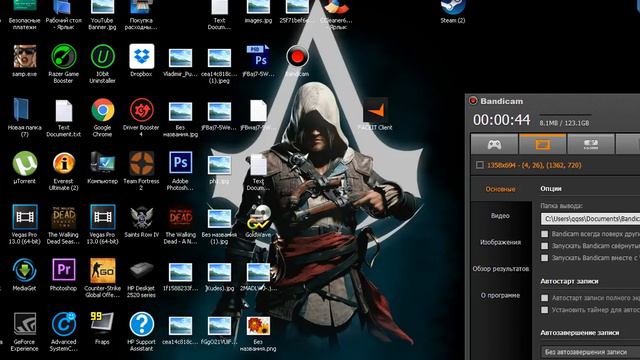Viewport: 640px width, 360px height.
Task: Open the FACEIT Client shortcut
Action: click(375, 114)
